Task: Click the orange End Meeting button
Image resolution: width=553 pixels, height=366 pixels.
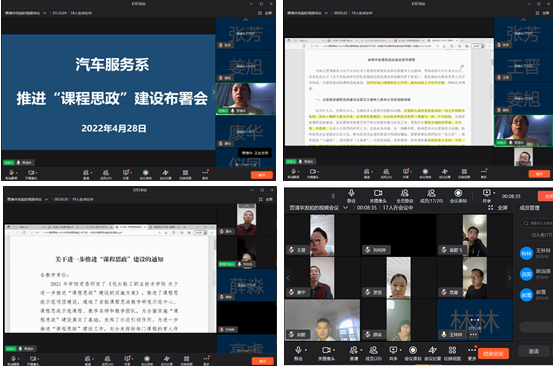Action: [x=493, y=353]
